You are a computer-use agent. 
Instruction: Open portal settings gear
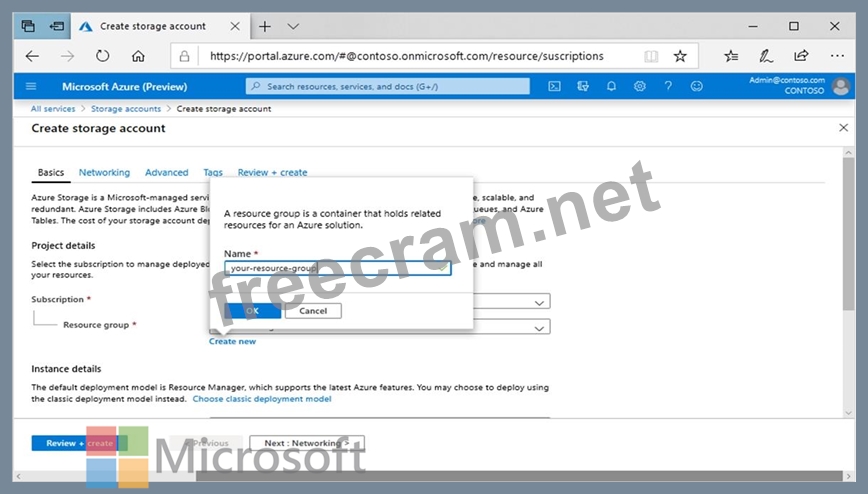click(x=640, y=86)
